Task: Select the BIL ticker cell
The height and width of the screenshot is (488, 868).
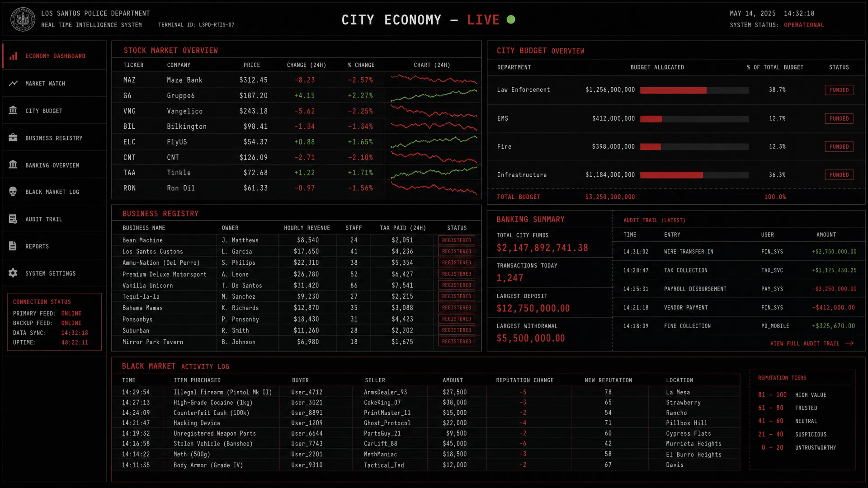Action: point(129,127)
